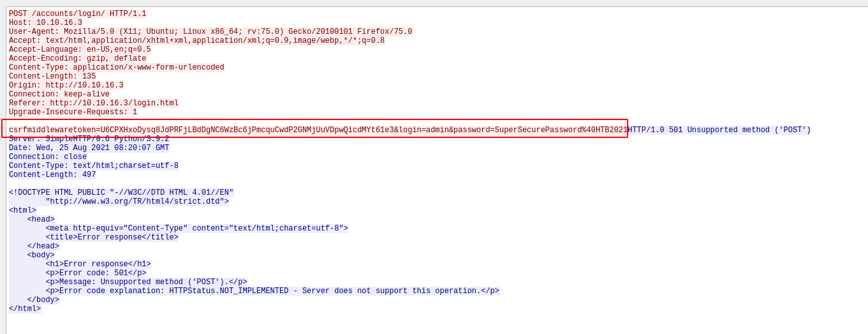This screenshot has width=868, height=334.
Task: Click the response Content-Length: 497 line
Action: 52,175
